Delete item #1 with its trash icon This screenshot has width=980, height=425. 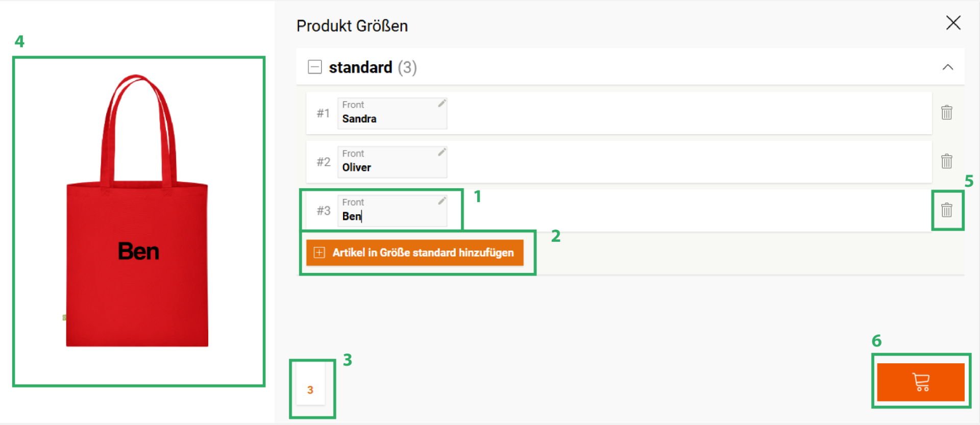(946, 112)
